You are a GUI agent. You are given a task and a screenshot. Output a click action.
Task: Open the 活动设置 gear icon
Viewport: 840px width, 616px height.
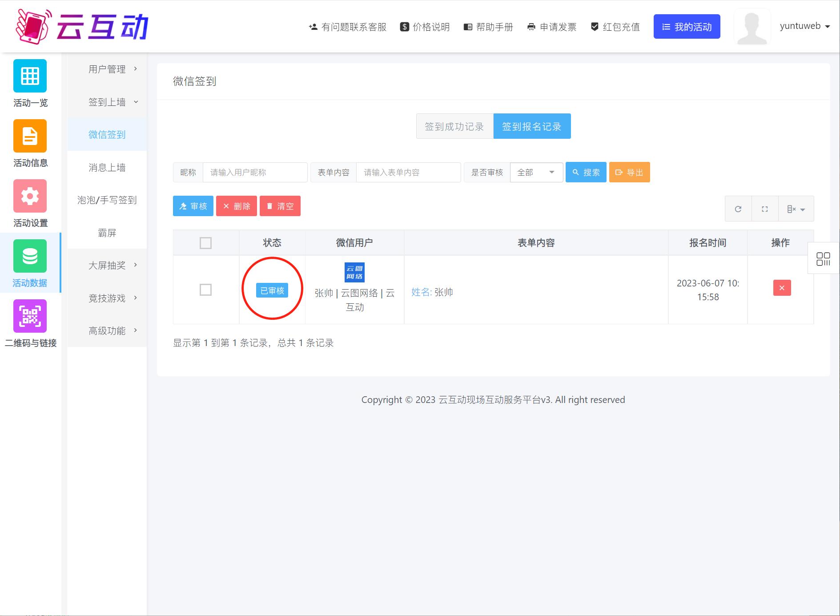30,196
